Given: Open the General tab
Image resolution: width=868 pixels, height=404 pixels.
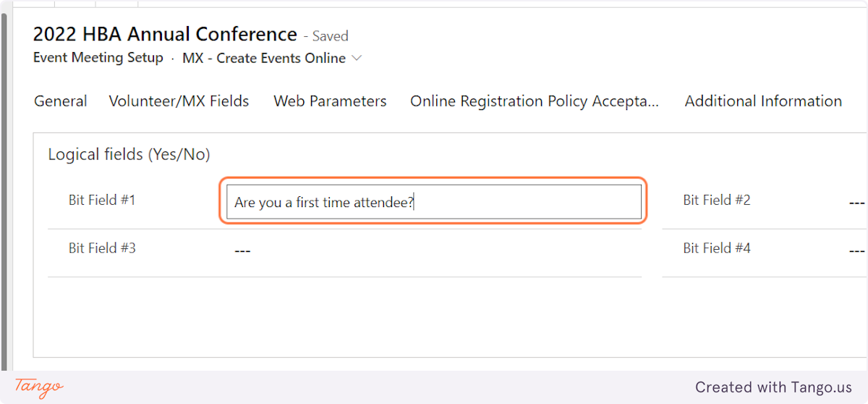Looking at the screenshot, I should pyautogui.click(x=61, y=101).
